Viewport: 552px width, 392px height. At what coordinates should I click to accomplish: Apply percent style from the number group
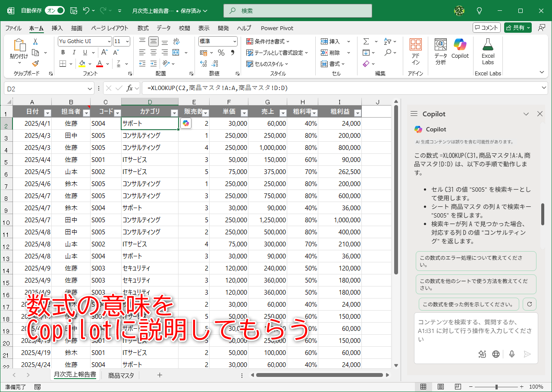tap(222, 52)
